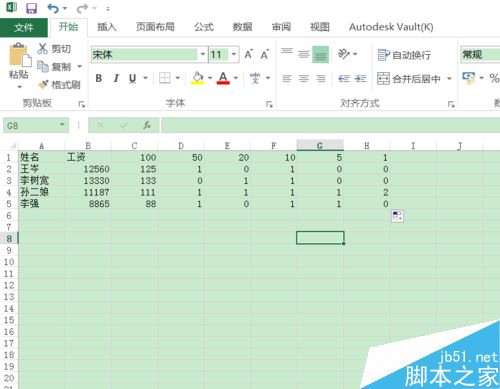The image size is (500, 389).
Task: Click the Copy icon
Action: 43,66
